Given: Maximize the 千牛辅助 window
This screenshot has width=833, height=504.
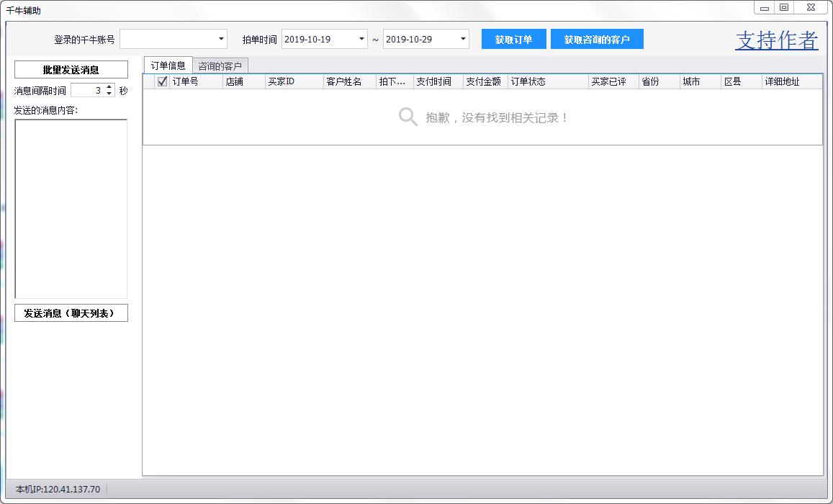Looking at the screenshot, I should pos(784,8).
